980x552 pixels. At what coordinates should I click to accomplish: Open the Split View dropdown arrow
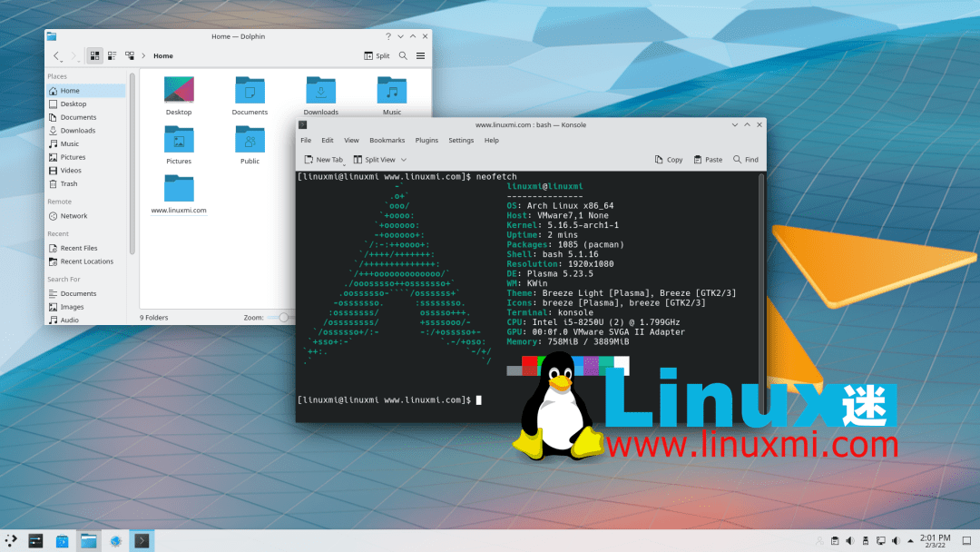click(x=403, y=159)
